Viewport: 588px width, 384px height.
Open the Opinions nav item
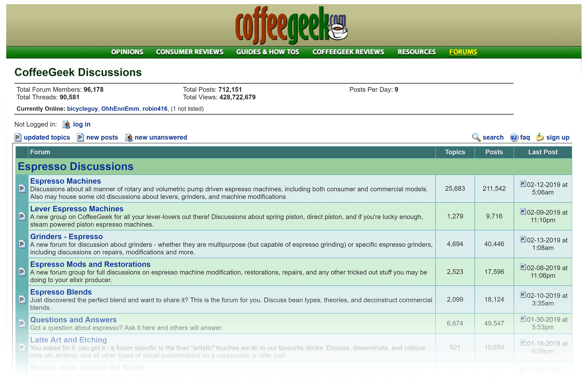pyautogui.click(x=127, y=52)
